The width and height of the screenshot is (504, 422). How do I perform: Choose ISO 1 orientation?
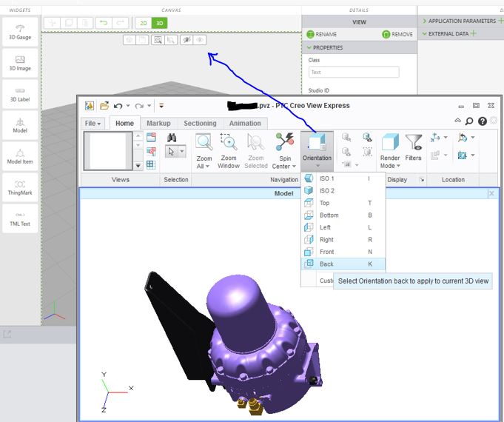(343, 178)
